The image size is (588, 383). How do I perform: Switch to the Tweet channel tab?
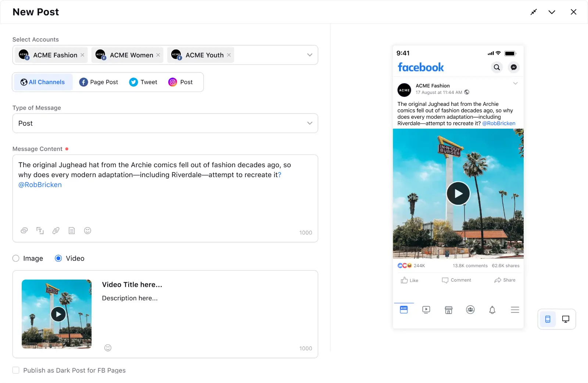[x=143, y=82]
